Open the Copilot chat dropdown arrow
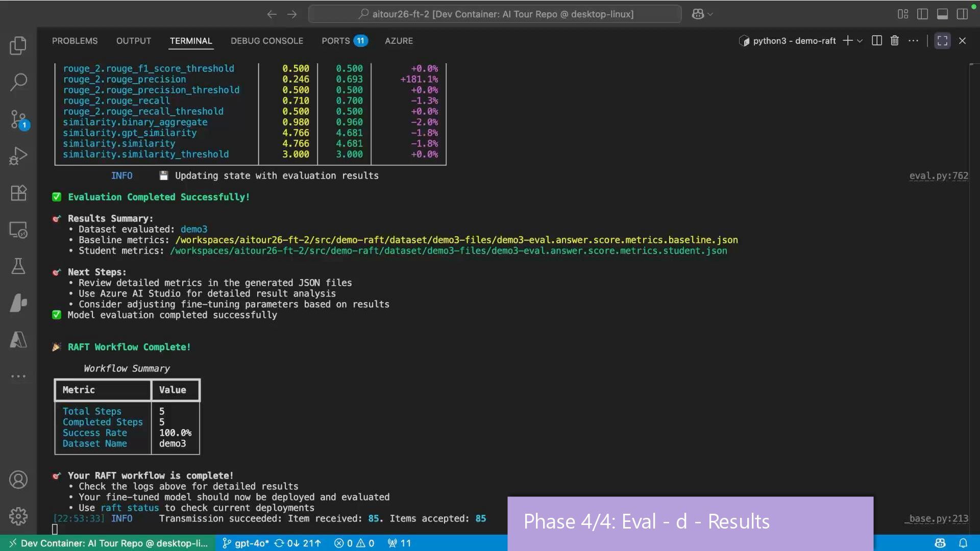 (x=710, y=14)
